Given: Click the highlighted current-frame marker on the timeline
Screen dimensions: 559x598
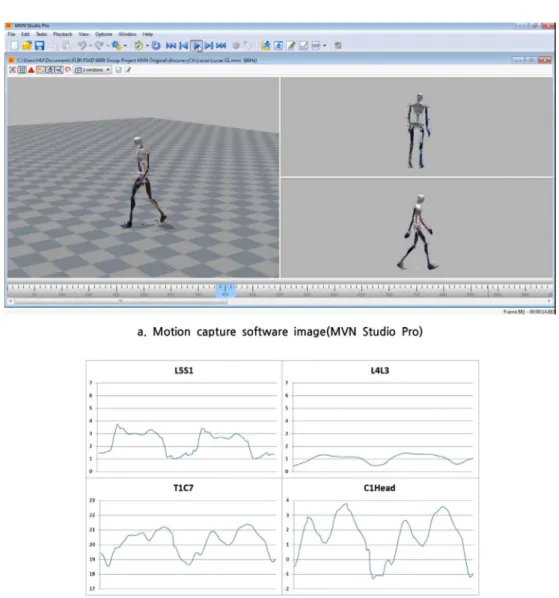Looking at the screenshot, I should coord(225,291).
